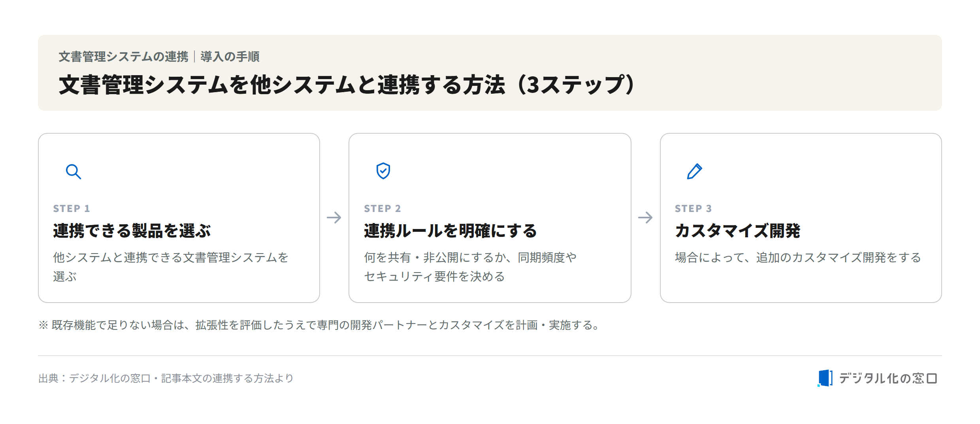
Task: Click the arrow between Step 2 and Step 3
Action: 645,218
